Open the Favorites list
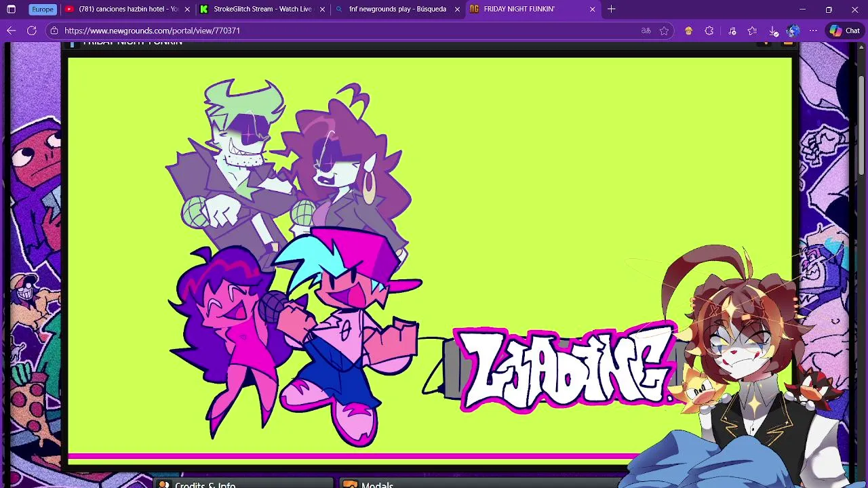Viewport: 868px width, 488px height. tap(752, 30)
